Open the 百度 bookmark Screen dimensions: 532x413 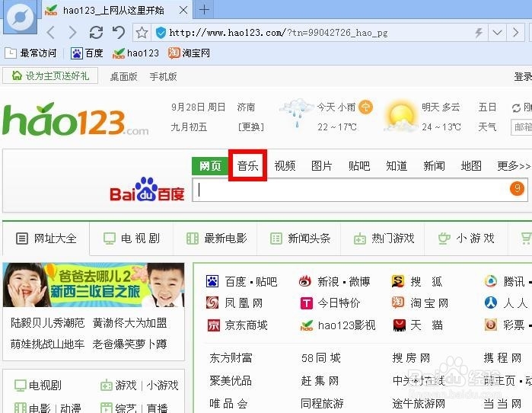point(87,53)
